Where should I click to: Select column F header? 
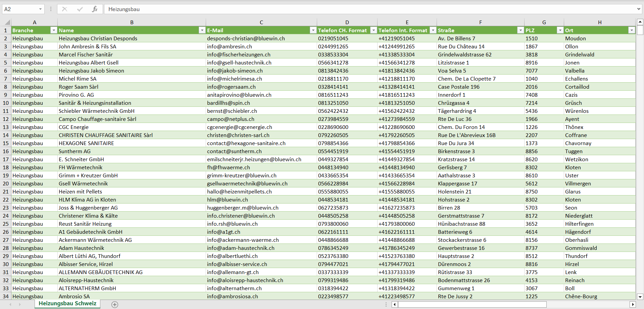(x=481, y=23)
